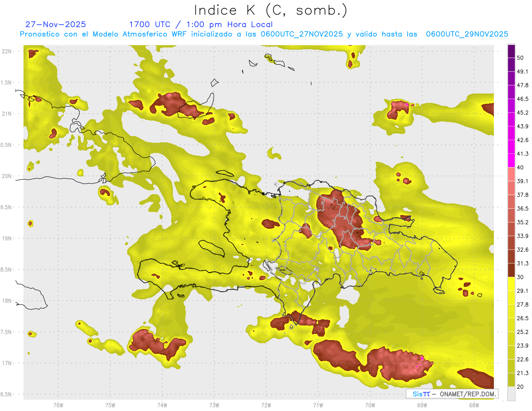Click legend value "29.1"
The height and width of the screenshot is (411, 532).
[523, 291]
